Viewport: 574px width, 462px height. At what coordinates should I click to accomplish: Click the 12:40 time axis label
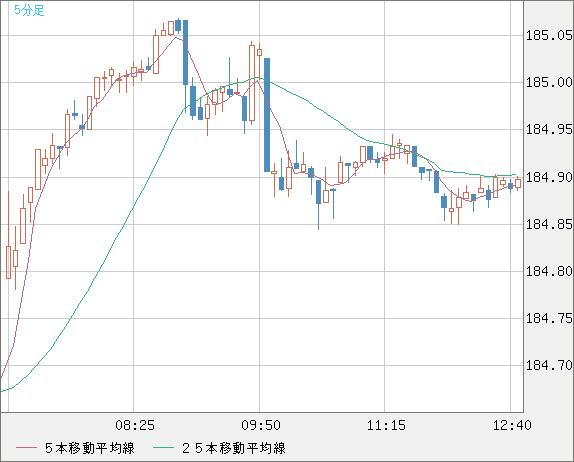point(512,425)
